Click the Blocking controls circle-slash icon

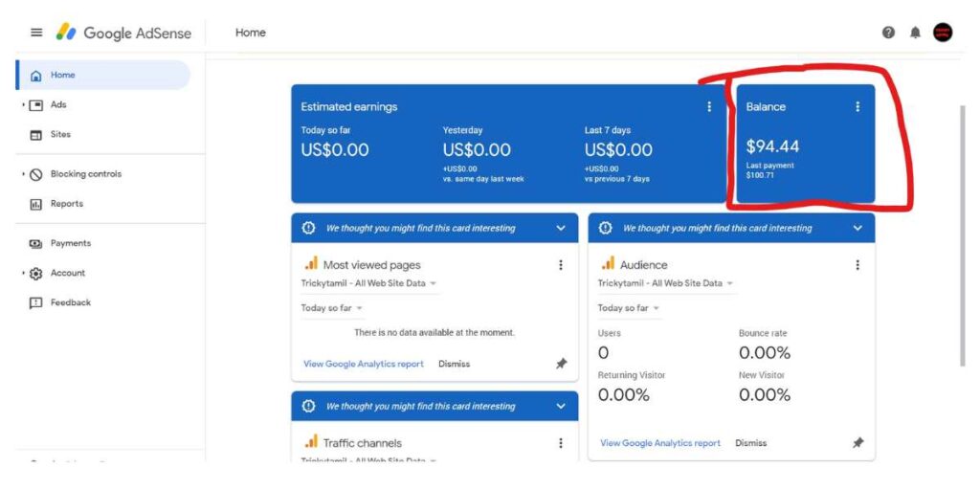36,175
